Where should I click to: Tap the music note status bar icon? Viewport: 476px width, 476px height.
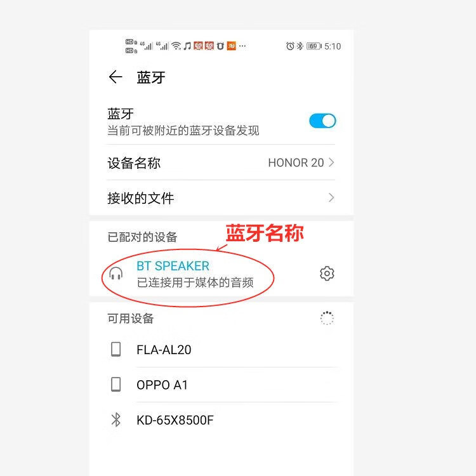click(x=187, y=46)
